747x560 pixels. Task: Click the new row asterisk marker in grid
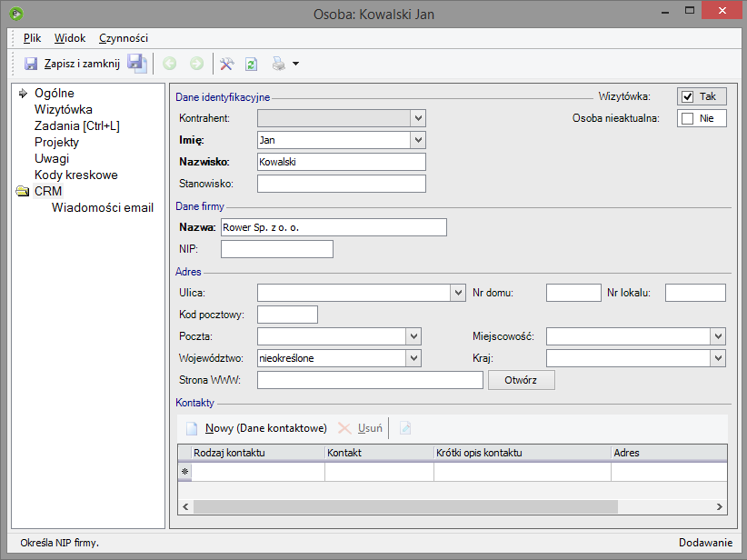click(184, 472)
